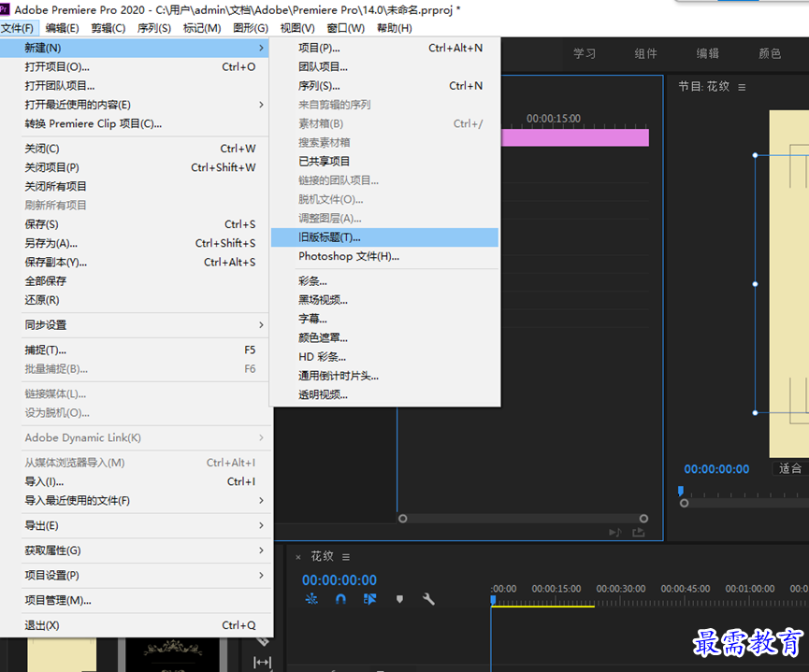Open the 文件(F) menu
Screen dimensions: 809x672
coord(18,28)
